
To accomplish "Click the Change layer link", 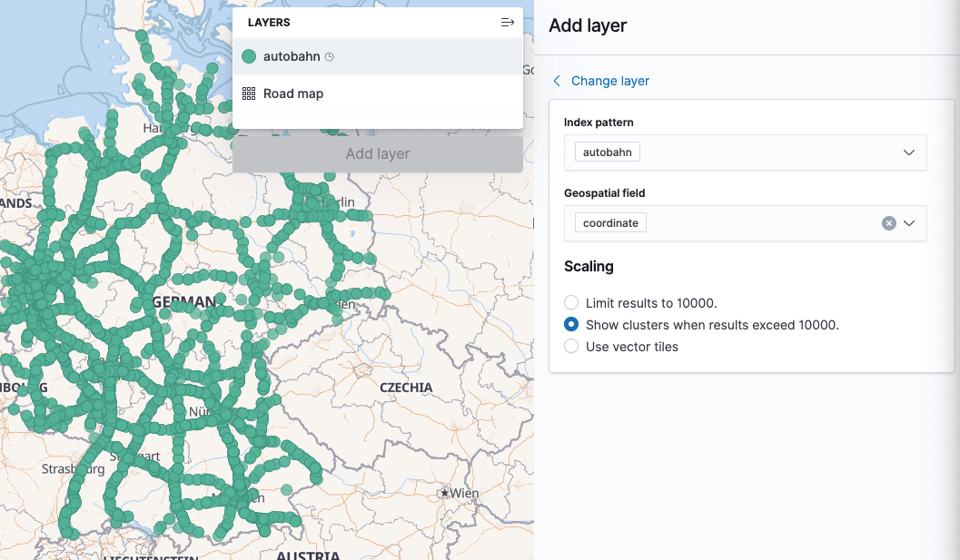I will [610, 81].
